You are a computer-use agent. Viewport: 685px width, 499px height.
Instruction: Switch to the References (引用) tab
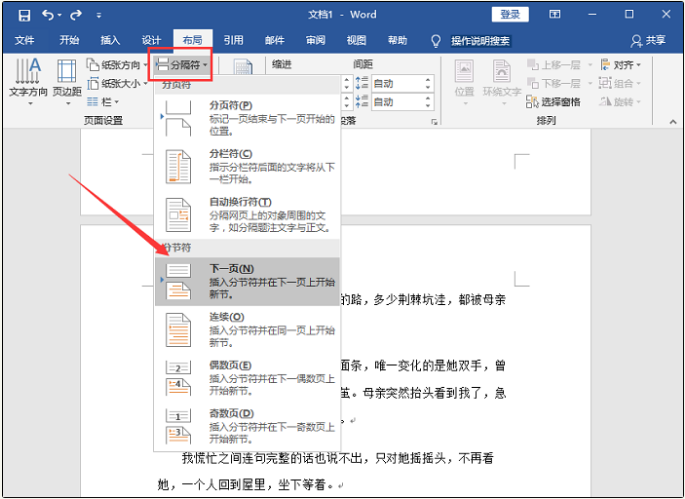[x=233, y=41]
